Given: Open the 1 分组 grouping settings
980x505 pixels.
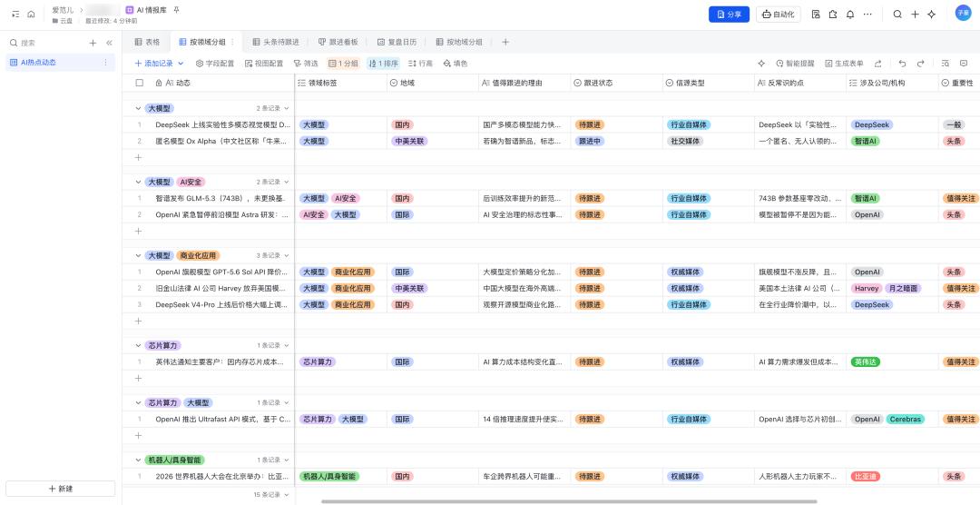Looking at the screenshot, I should (x=343, y=64).
